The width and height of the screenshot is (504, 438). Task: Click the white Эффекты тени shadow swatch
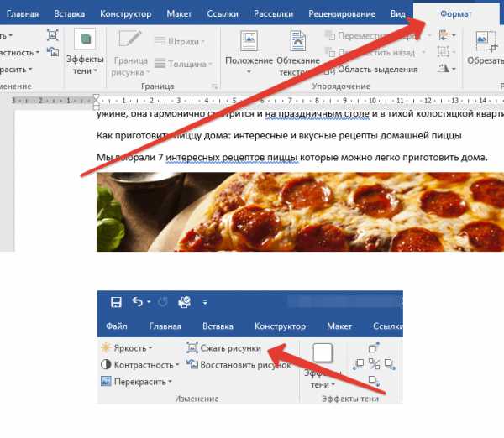pyautogui.click(x=323, y=353)
